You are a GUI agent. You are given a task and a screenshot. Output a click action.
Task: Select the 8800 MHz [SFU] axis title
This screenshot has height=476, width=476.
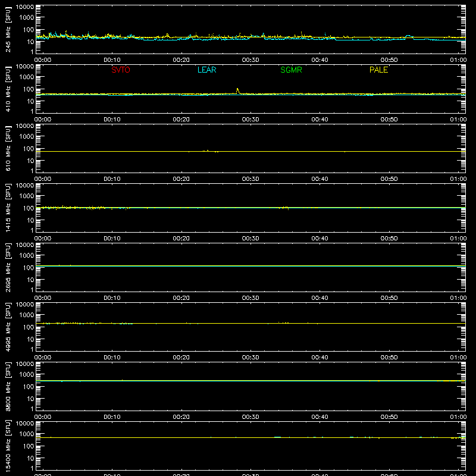[x=8, y=386]
